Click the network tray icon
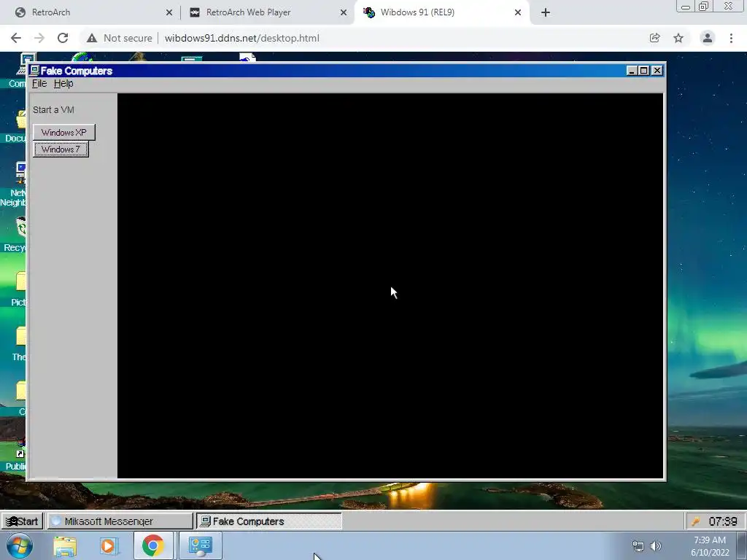 [638, 545]
